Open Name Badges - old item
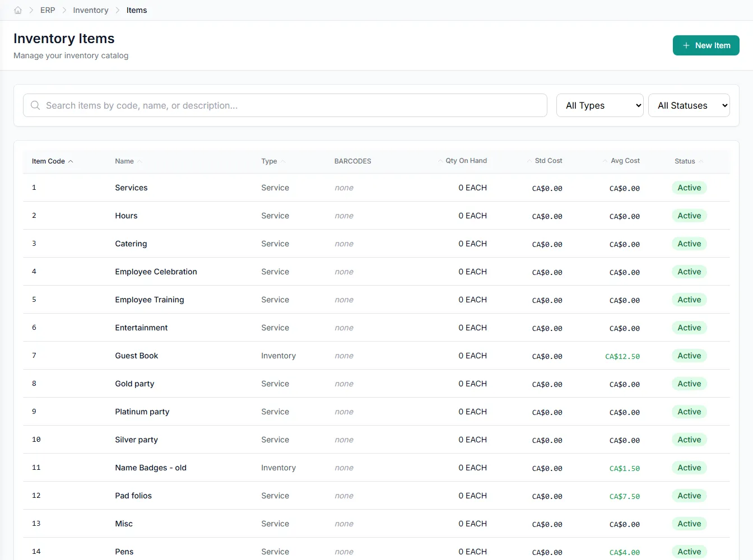This screenshot has height=560, width=753. [x=151, y=468]
